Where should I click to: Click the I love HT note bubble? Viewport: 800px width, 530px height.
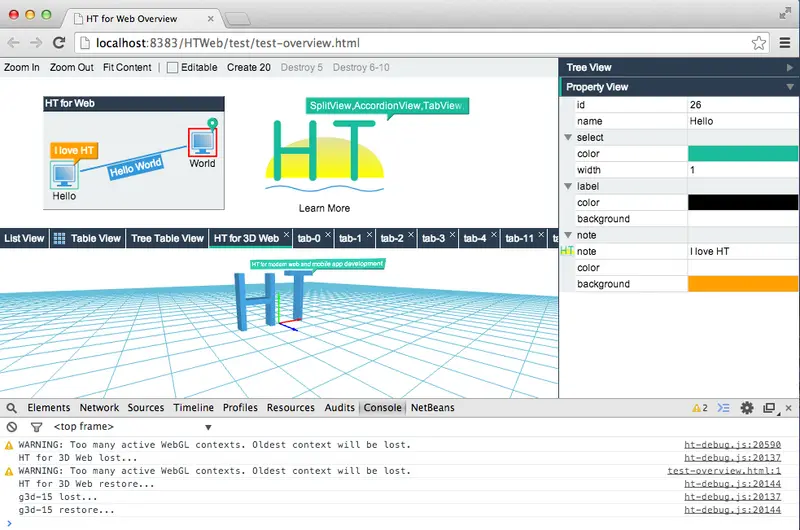74,150
